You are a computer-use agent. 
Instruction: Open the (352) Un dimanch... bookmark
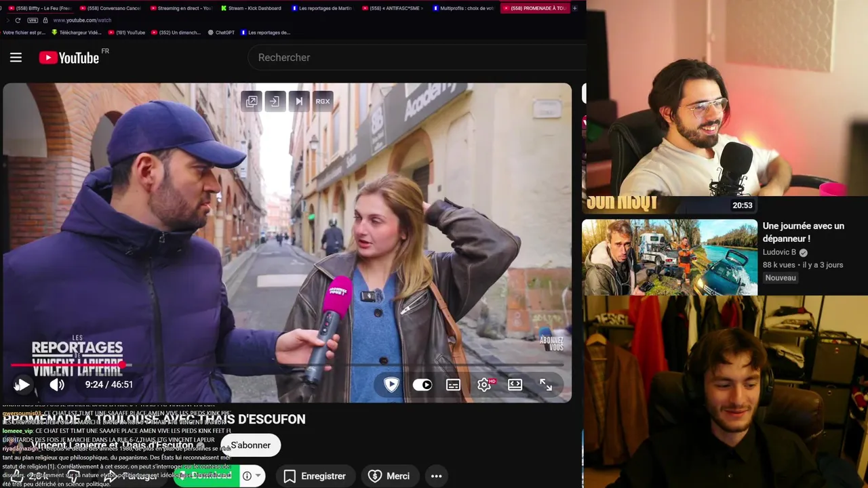click(x=176, y=33)
